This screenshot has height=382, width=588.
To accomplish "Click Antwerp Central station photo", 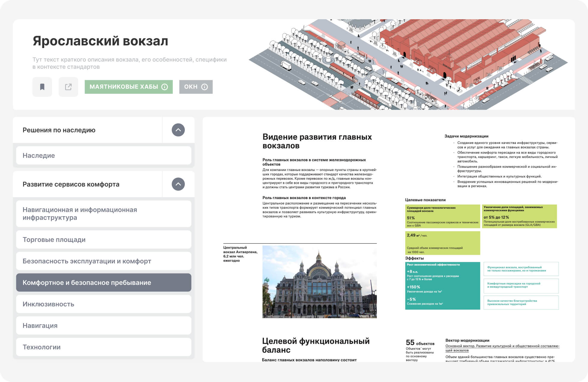I will point(319,282).
